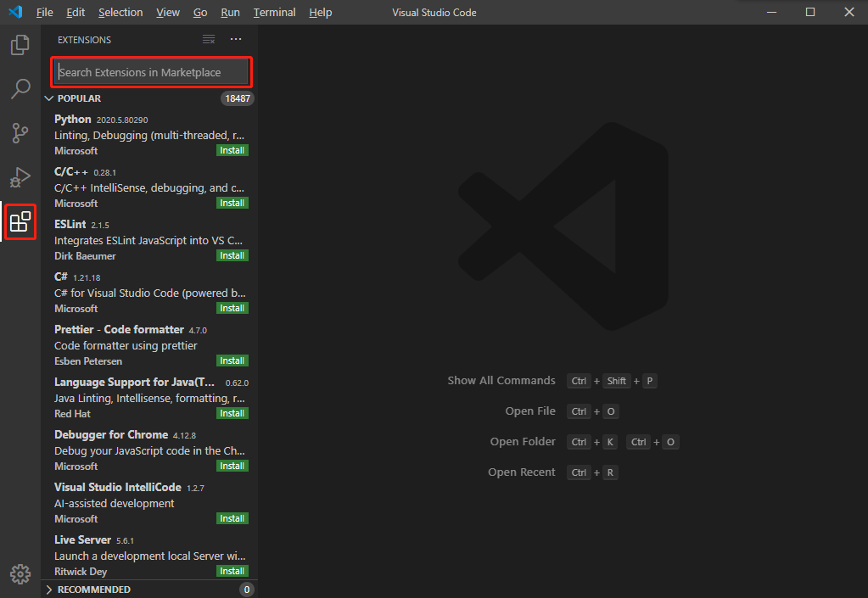
Task: Click the 'Open Recent' shortcut label
Action: (522, 472)
